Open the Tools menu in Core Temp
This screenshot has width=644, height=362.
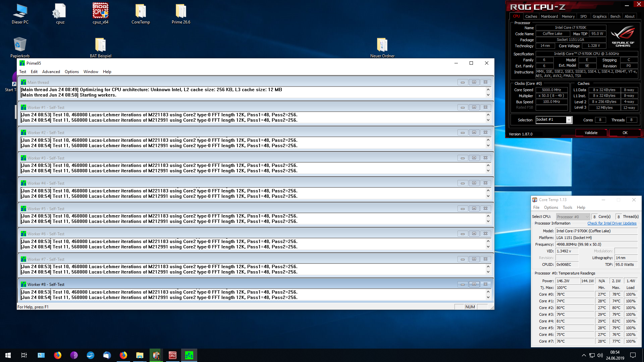[567, 207]
